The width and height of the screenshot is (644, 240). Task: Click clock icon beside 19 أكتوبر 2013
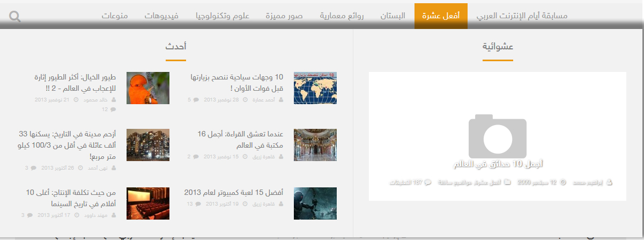point(246,205)
